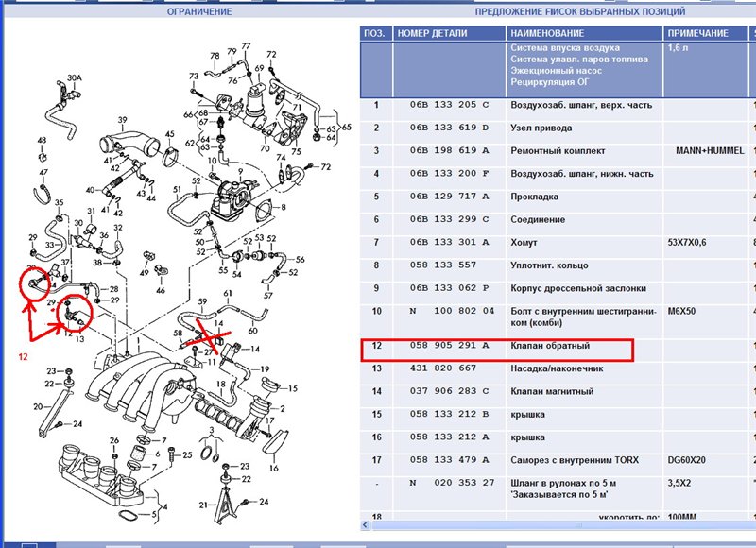The image size is (756, 548).
Task: Open the ОГРАНИЧЕНИЕ section header
Action: point(199,11)
